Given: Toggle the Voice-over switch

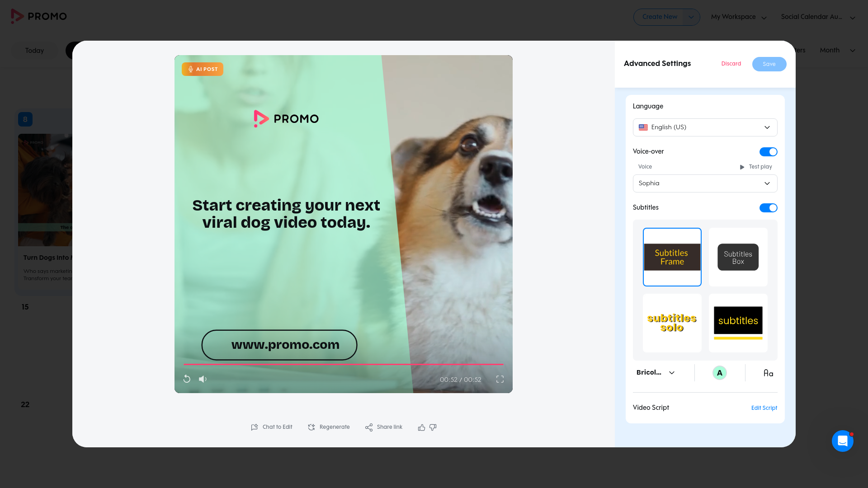Looking at the screenshot, I should (768, 152).
